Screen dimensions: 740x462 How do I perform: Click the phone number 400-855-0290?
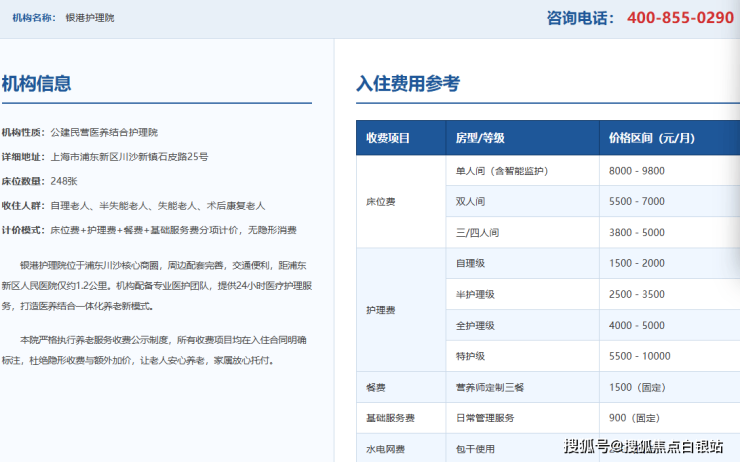(x=680, y=17)
